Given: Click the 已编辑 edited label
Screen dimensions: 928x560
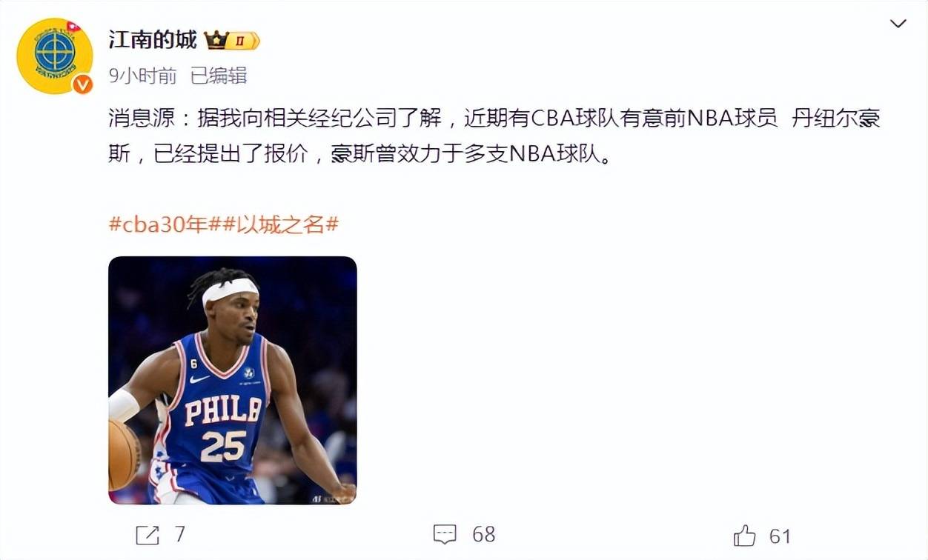Looking at the screenshot, I should pyautogui.click(x=219, y=76).
